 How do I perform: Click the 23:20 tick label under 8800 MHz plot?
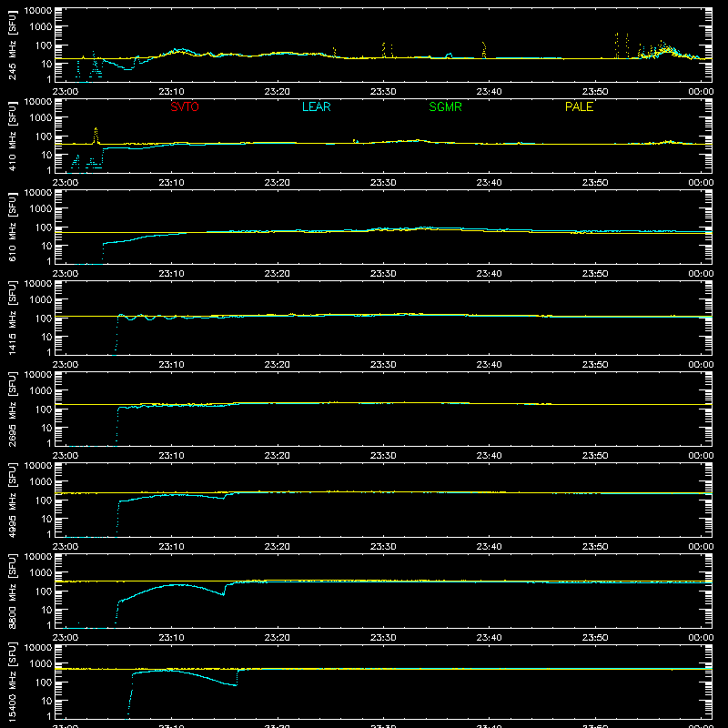pyautogui.click(x=278, y=638)
